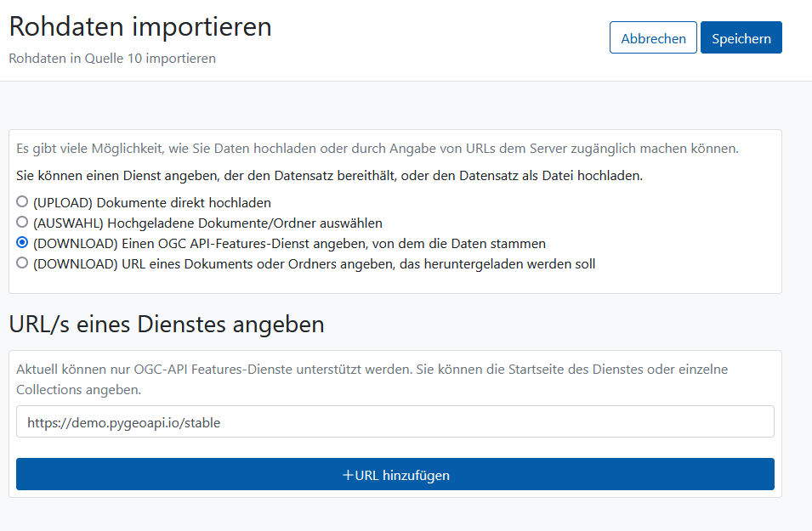
Task: Click the word "Collections angeben" in the help text
Action: point(78,390)
